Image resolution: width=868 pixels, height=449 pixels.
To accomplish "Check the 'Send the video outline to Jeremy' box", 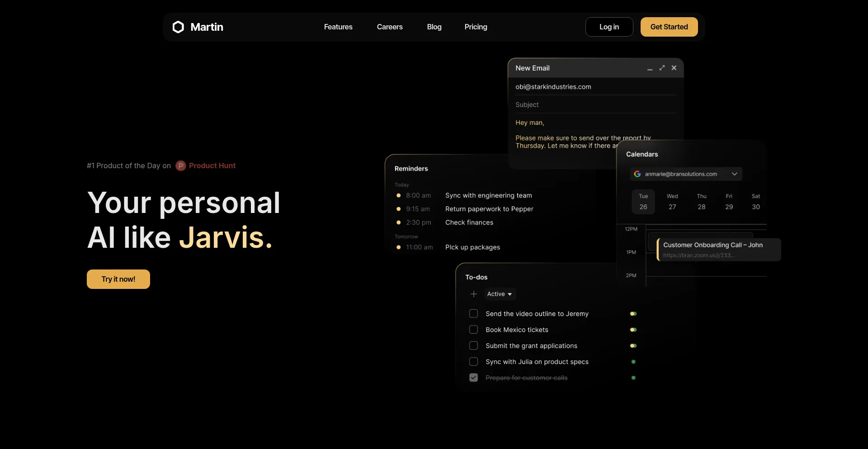I will pyautogui.click(x=473, y=314).
